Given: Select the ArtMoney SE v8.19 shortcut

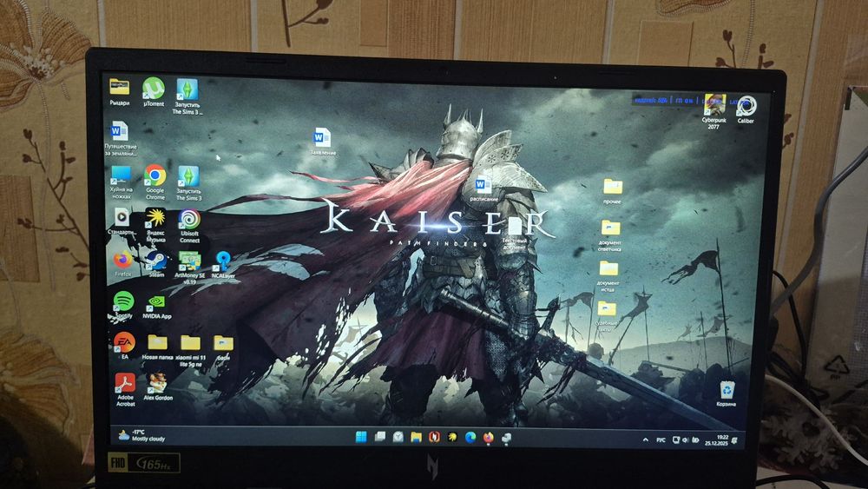Looking at the screenshot, I should point(189,268).
